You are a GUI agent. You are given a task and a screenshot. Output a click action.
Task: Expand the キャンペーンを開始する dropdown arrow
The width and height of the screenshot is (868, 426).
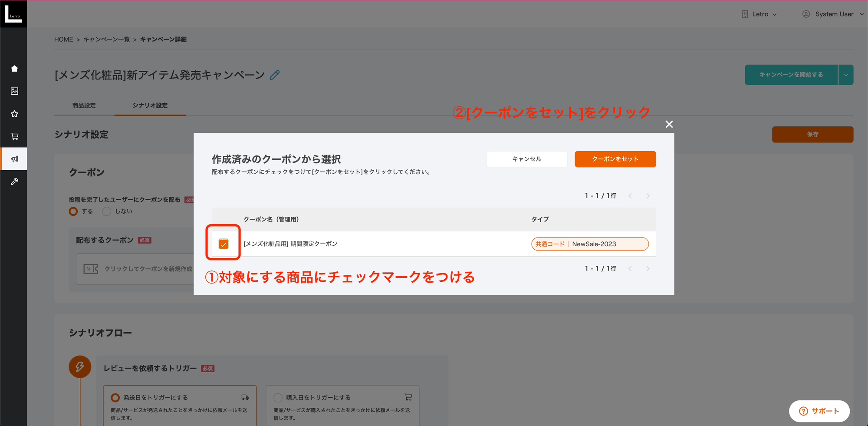[x=845, y=74]
